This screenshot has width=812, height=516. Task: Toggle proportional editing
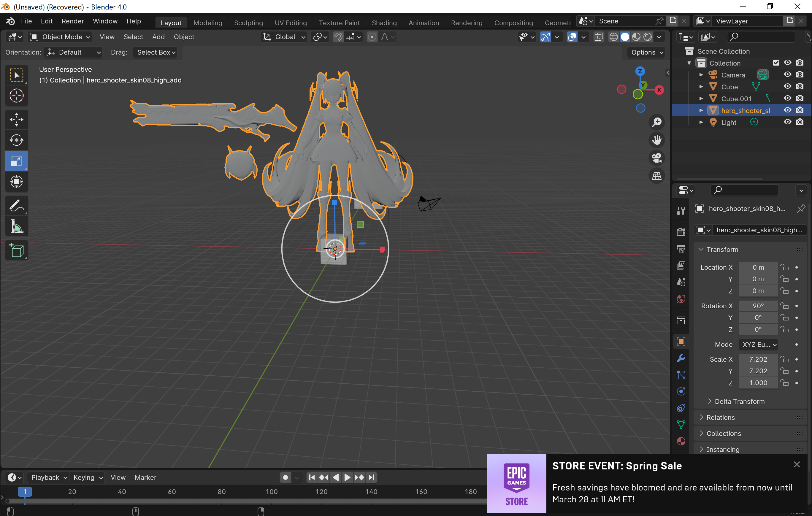(x=372, y=37)
